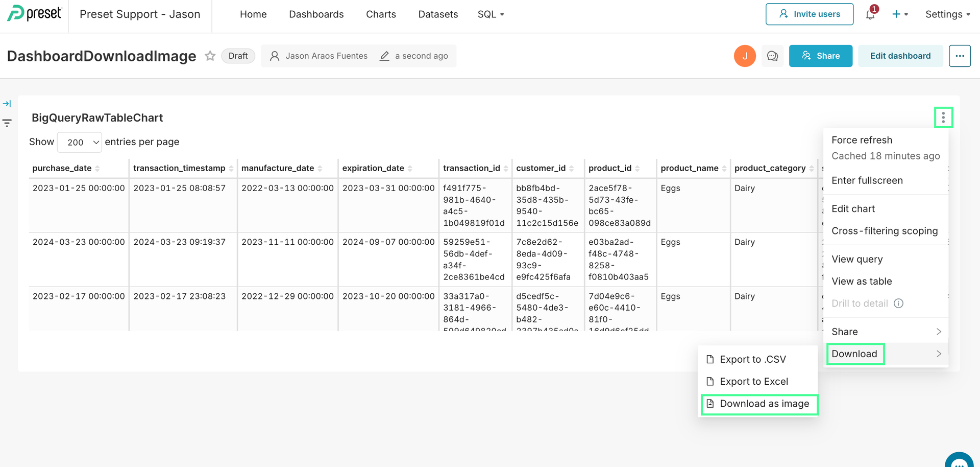Choose Edit chart from menu
Viewport: 980px width, 467px height.
pyautogui.click(x=886, y=208)
